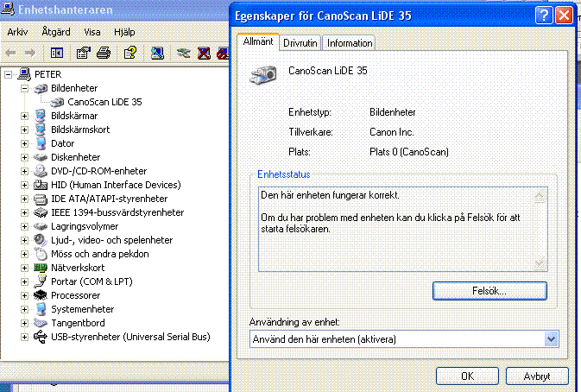This screenshot has height=392, width=581.
Task: Select the CanoScan LiDE 35 tree entry
Action: [104, 102]
